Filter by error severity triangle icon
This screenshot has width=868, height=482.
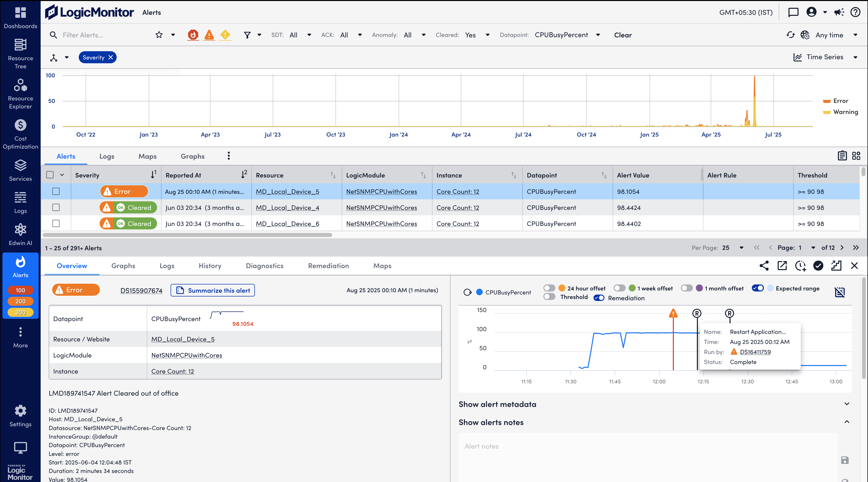click(x=209, y=35)
